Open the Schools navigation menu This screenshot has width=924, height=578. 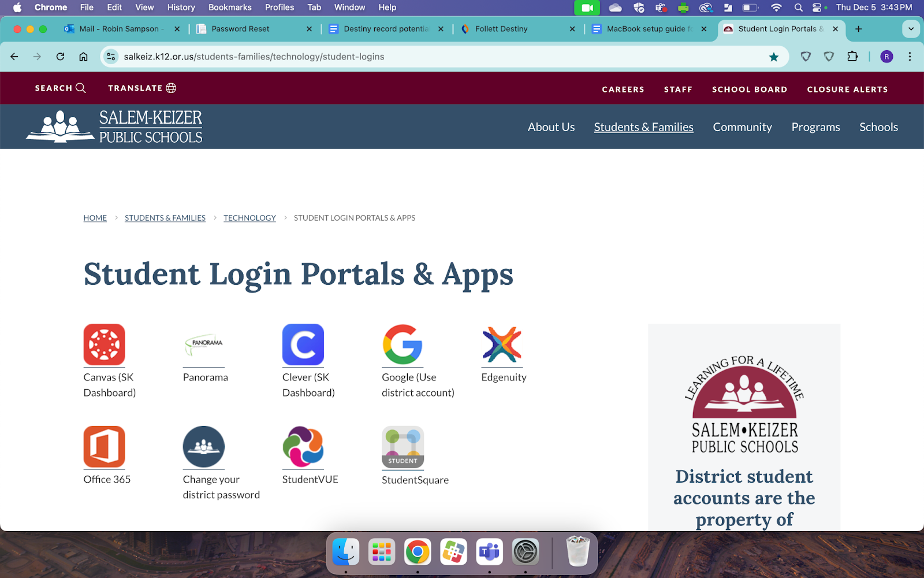pos(878,127)
